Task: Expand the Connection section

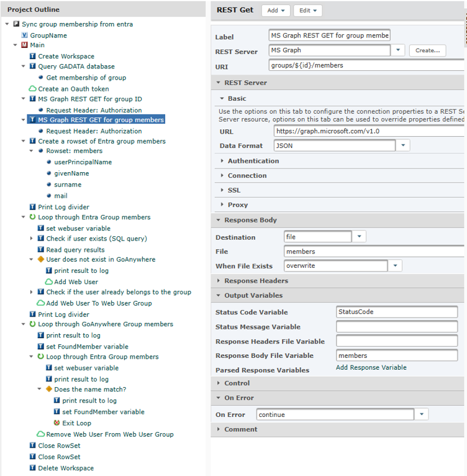Action: 222,175
